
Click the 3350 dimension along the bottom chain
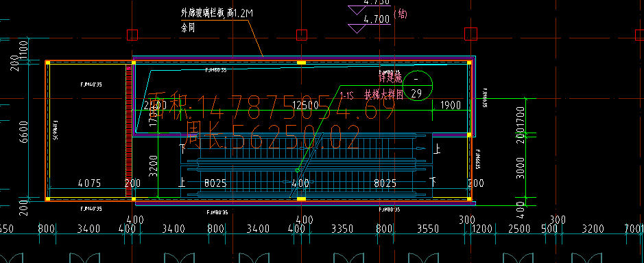342,229
